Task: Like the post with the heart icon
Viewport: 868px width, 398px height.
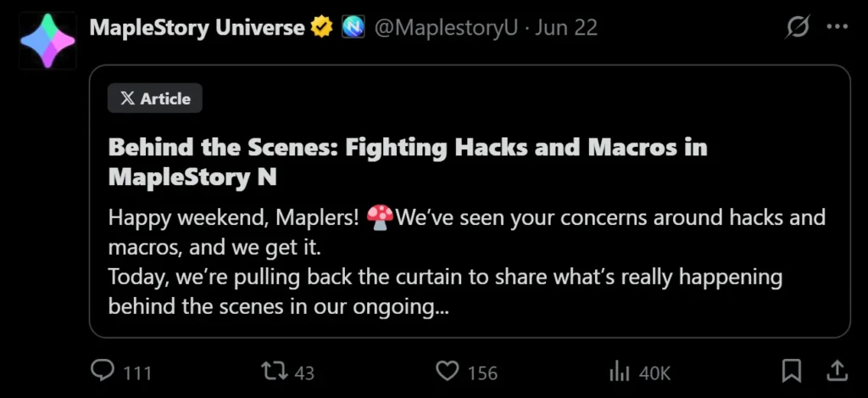Action: point(447,372)
